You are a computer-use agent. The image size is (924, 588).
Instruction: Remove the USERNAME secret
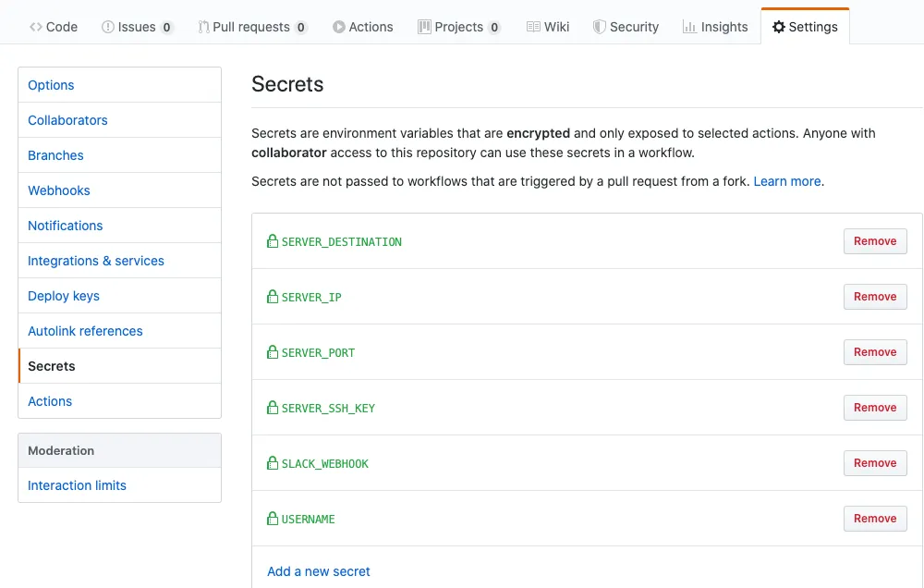[874, 519]
